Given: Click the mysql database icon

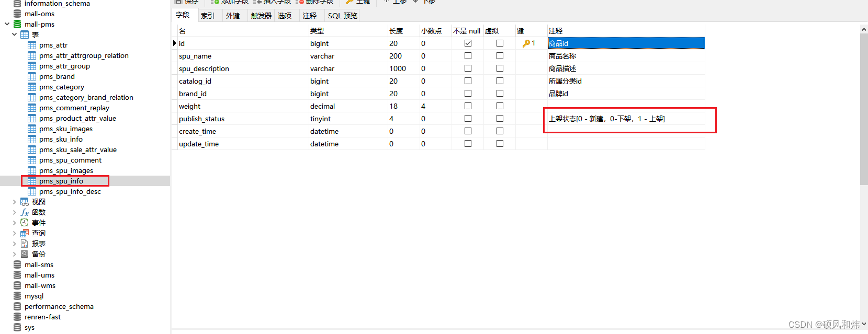Looking at the screenshot, I should 17,296.
